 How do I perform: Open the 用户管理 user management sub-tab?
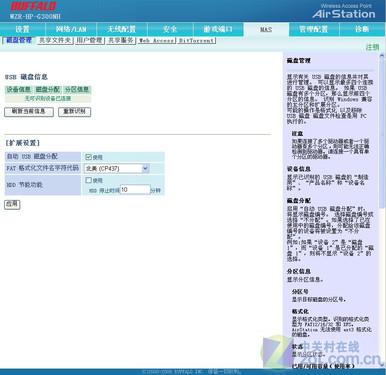tap(89, 40)
